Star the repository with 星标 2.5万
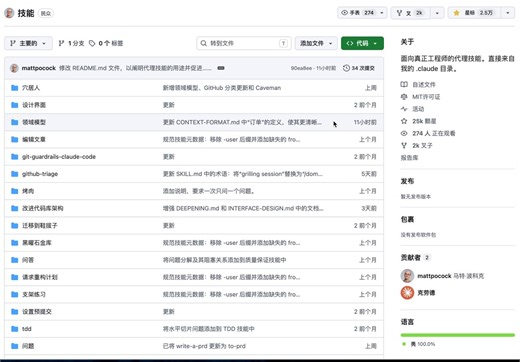The height and width of the screenshot is (362, 520). [475, 13]
